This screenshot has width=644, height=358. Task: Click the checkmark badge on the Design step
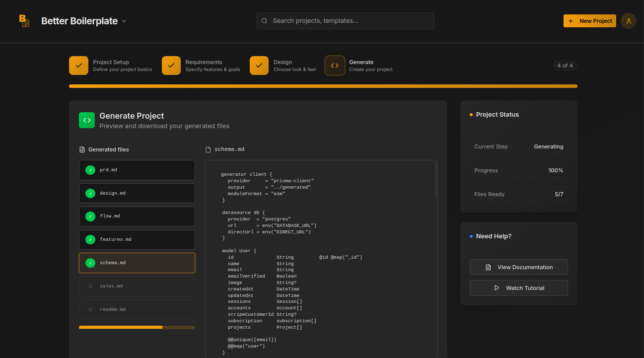(259, 65)
